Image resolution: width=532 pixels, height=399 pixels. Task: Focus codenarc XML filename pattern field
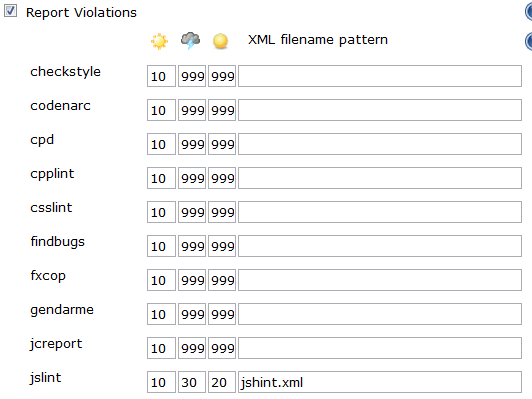(x=380, y=110)
